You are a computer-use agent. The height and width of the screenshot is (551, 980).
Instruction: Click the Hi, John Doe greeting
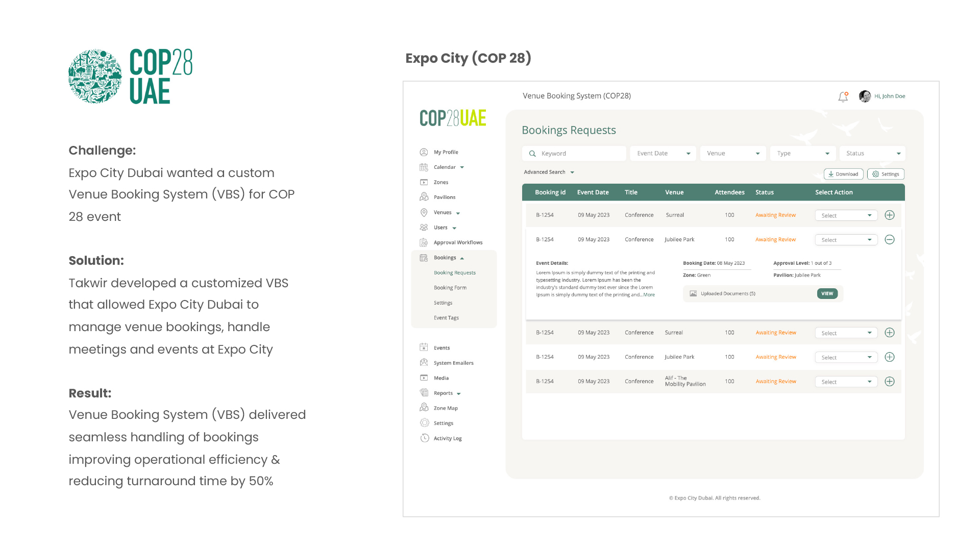890,96
